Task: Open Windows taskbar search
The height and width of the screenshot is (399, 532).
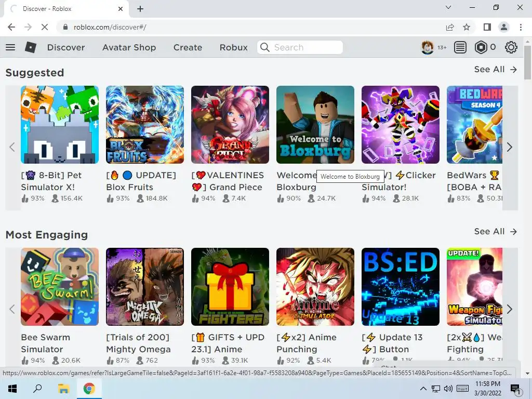Action: [x=37, y=389]
